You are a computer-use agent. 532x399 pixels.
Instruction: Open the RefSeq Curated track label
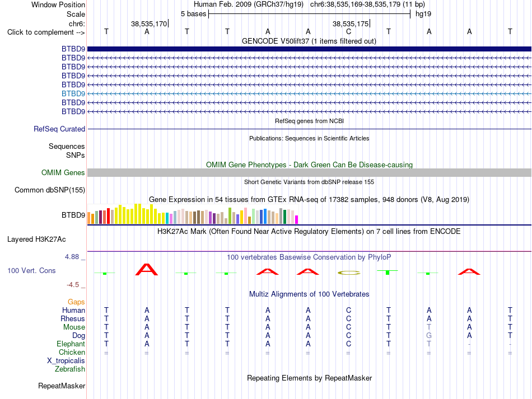[x=59, y=129]
